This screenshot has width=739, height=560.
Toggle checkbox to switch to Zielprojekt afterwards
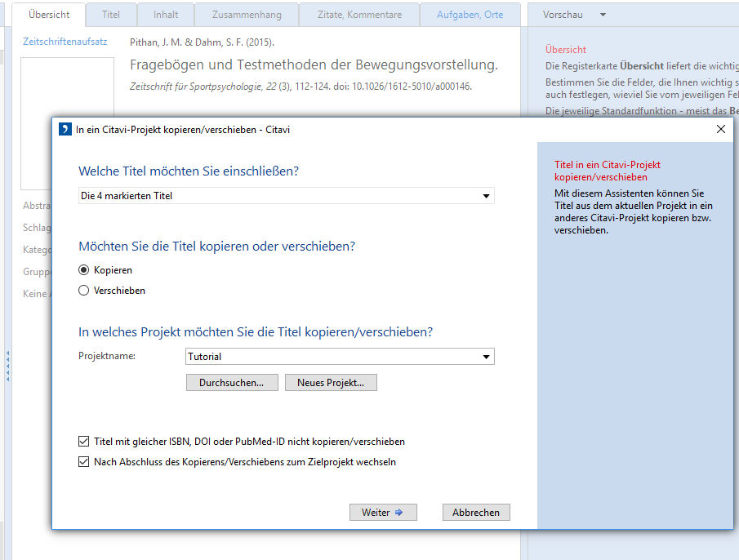[x=83, y=461]
